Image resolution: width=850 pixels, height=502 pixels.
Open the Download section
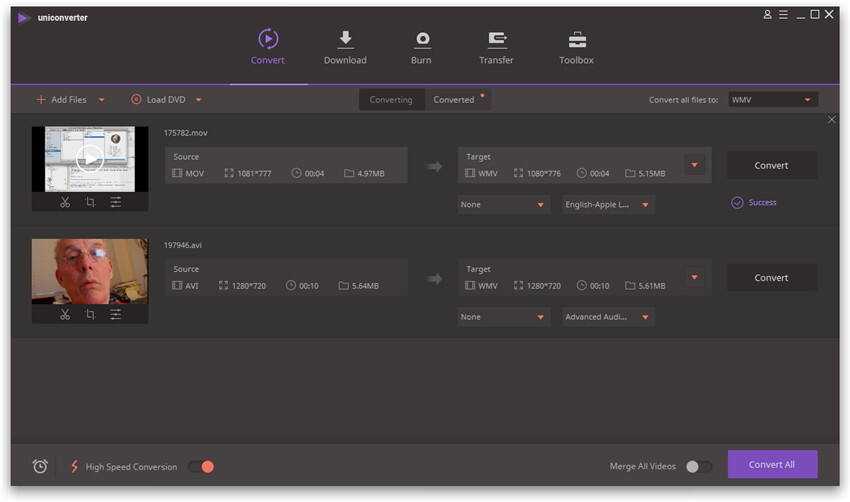click(345, 47)
